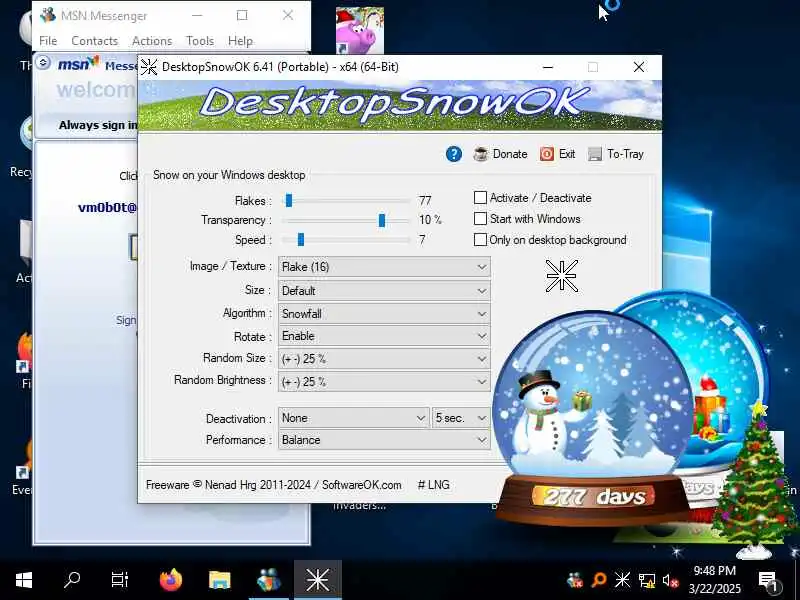Open Task View from the taskbar

pyautogui.click(x=120, y=580)
